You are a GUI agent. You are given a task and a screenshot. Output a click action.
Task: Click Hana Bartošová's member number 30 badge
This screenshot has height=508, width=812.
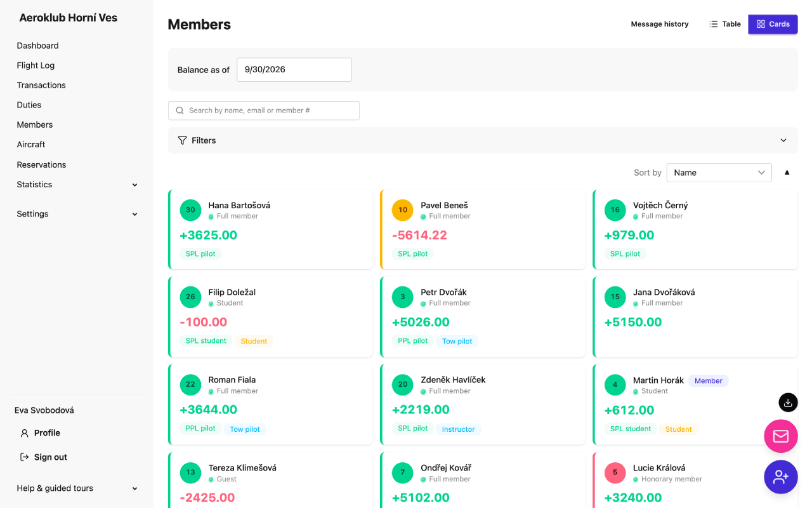click(190, 210)
